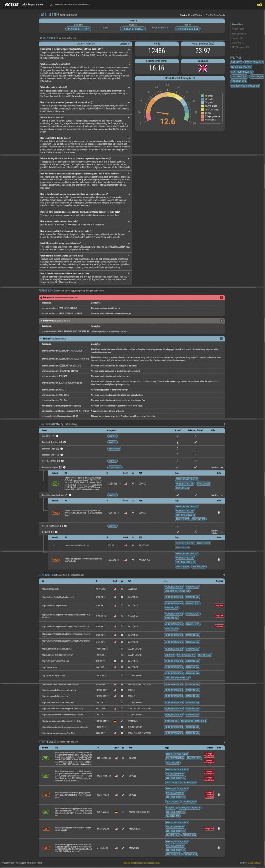Click 'http://example.com/' static URL row
Image resolution: width=265 pixels, height=868 pixels.
132,589
